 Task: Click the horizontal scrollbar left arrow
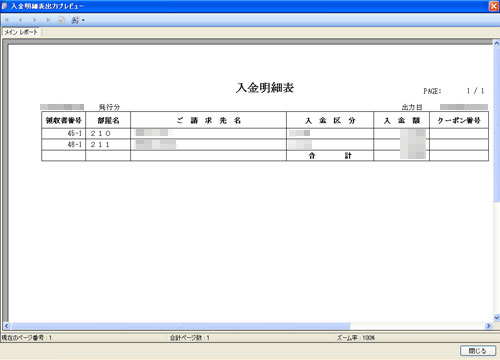tap(6, 326)
